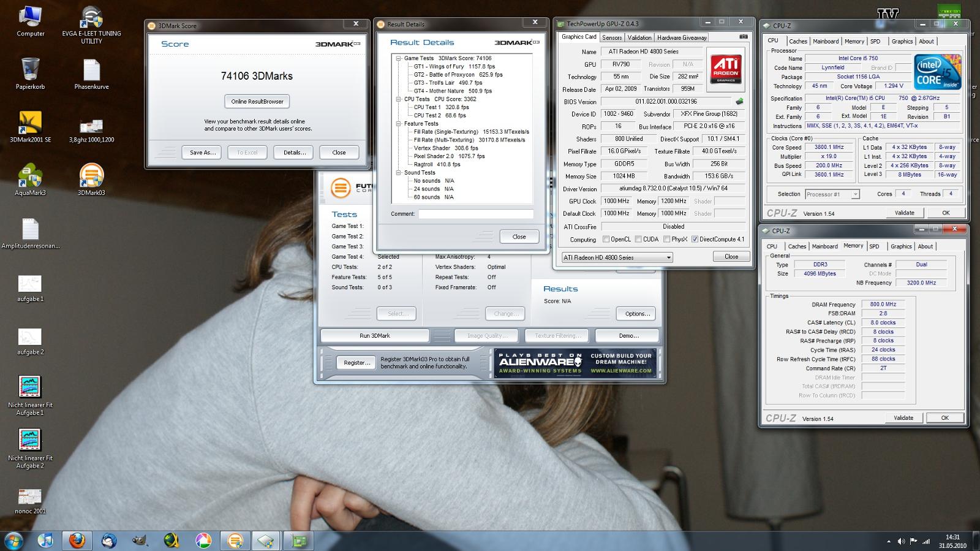Switch to the Sensors tab in GPU-Z
Screen dimensions: 980x551
click(x=612, y=37)
